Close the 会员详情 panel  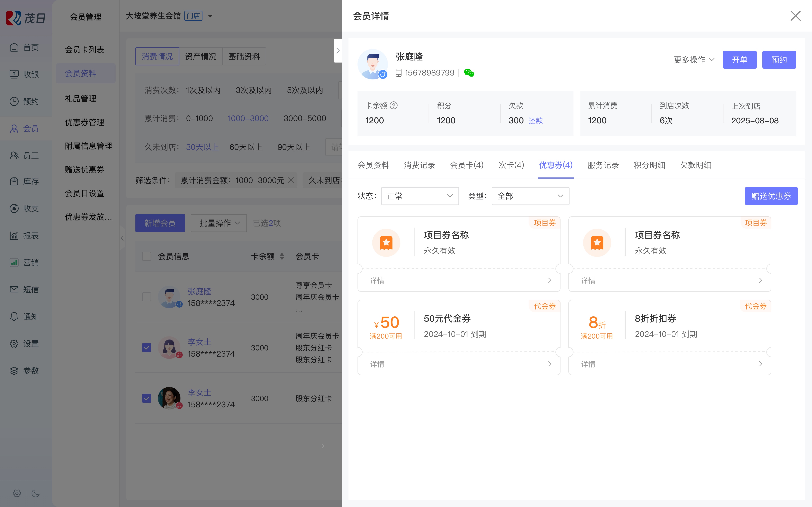tap(795, 16)
